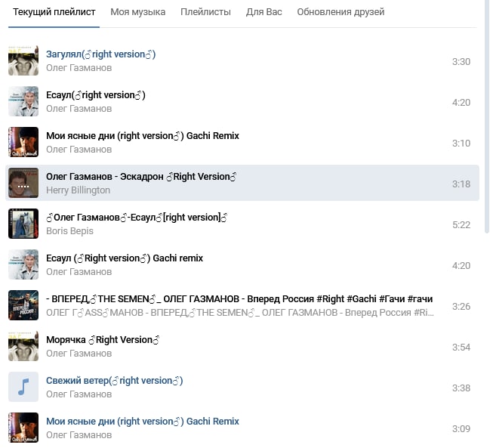Click duration 3:54 of Морячка
Viewport: 490px width, 448px height.
(461, 347)
